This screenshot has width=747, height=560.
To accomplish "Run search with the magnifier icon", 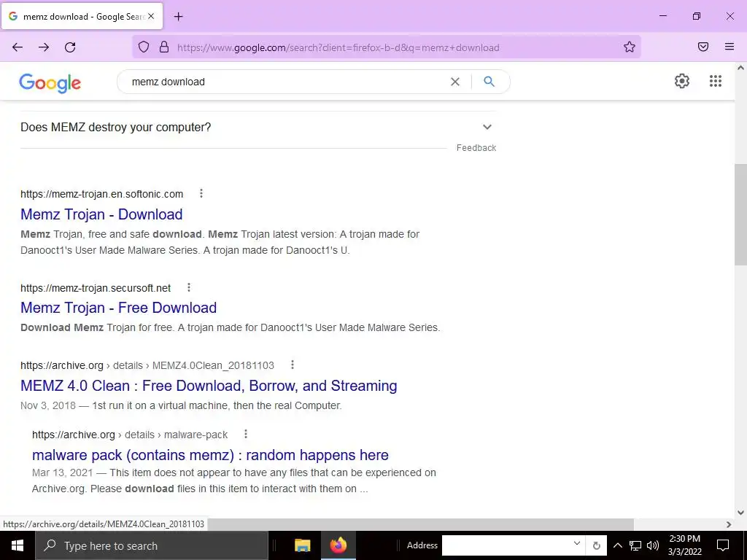I will coord(489,82).
